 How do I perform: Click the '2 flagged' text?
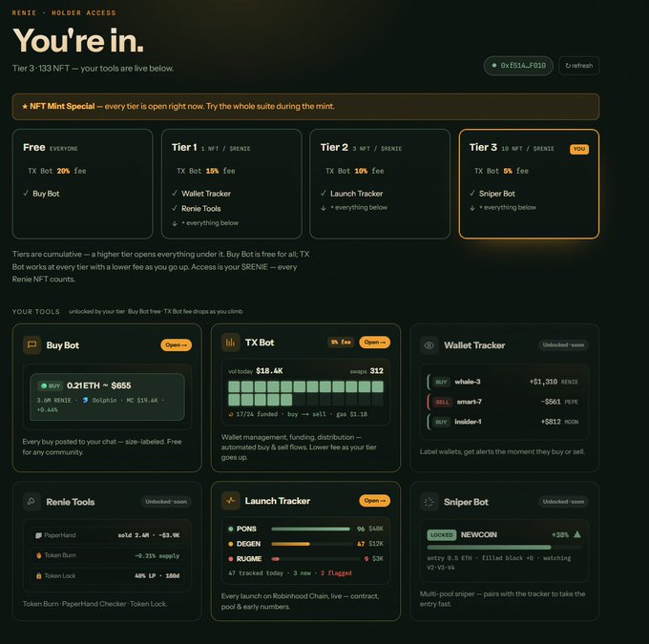pos(336,573)
